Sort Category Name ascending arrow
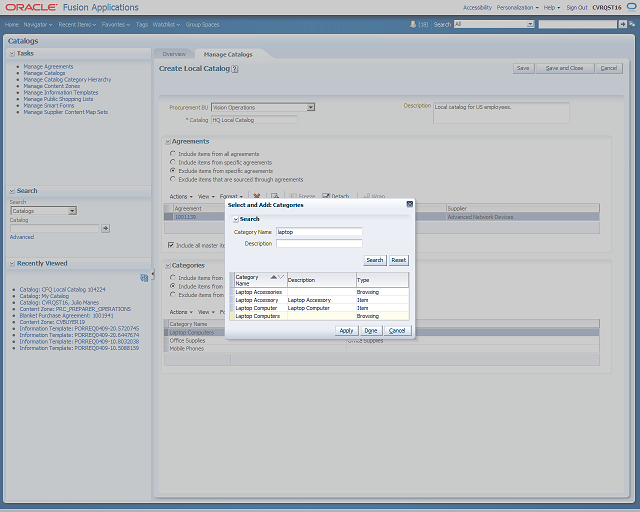 click(x=273, y=277)
